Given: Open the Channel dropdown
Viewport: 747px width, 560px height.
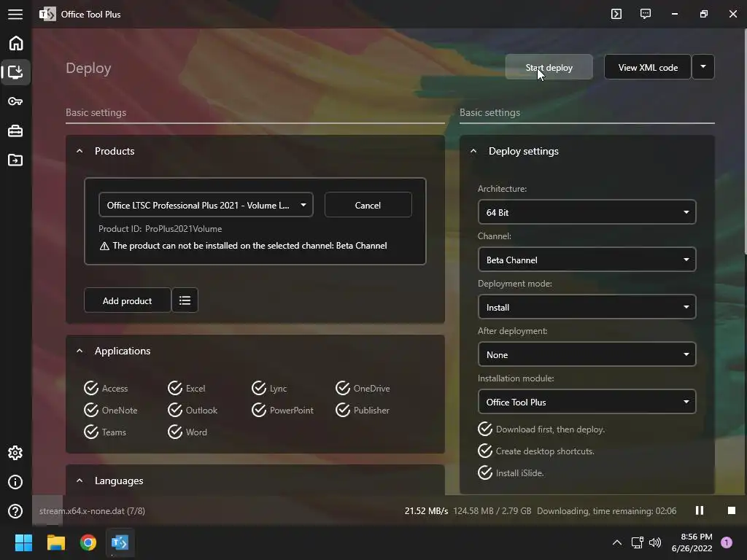Looking at the screenshot, I should tap(587, 260).
